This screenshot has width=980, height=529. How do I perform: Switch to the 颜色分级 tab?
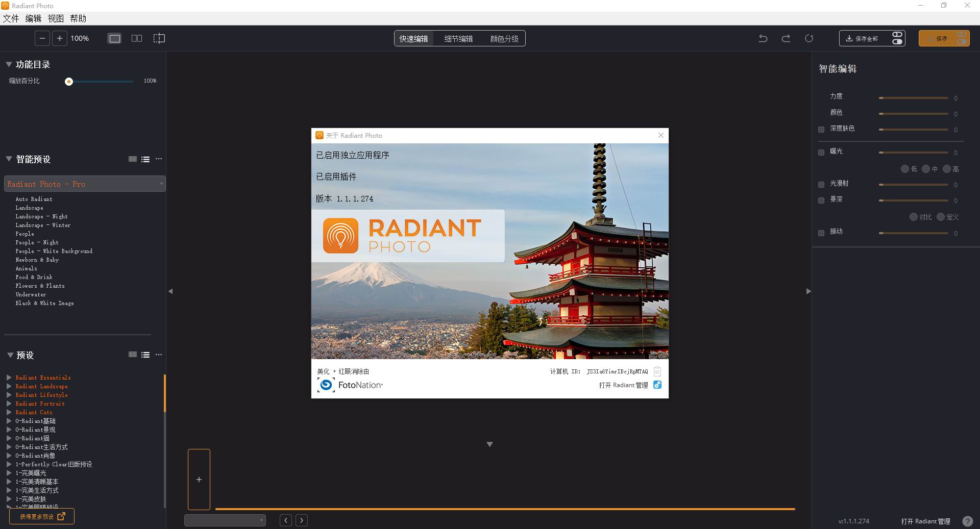click(504, 39)
